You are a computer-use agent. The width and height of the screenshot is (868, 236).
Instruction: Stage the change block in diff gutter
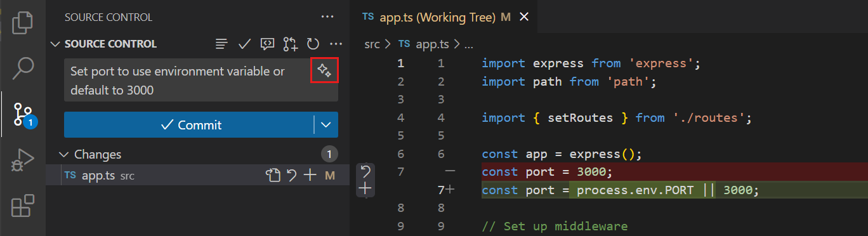pyautogui.click(x=365, y=188)
